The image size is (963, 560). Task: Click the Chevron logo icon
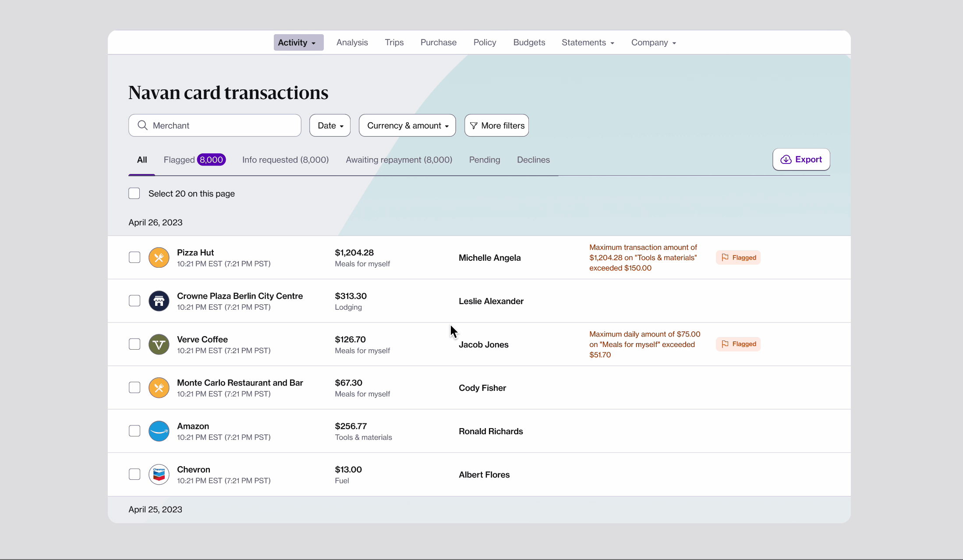tap(159, 475)
